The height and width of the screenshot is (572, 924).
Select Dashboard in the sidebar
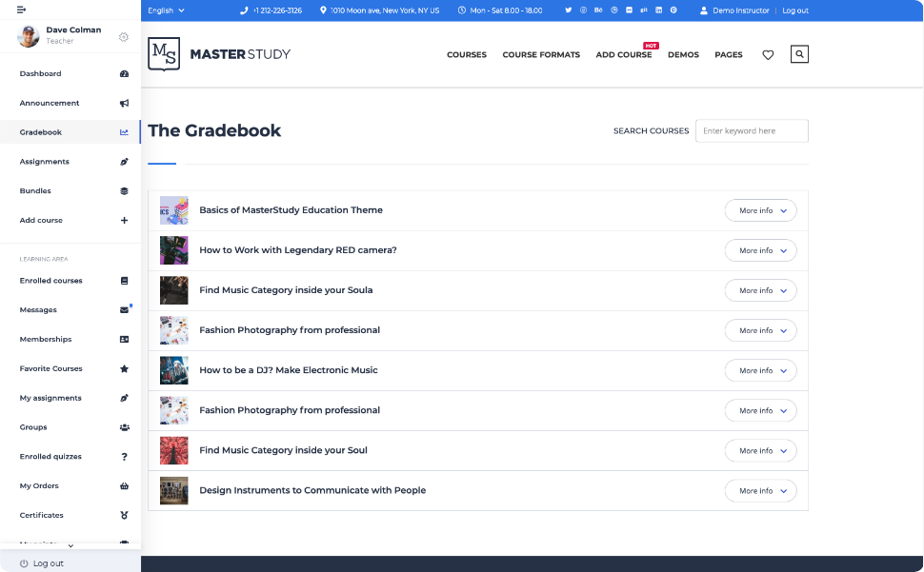(x=41, y=73)
